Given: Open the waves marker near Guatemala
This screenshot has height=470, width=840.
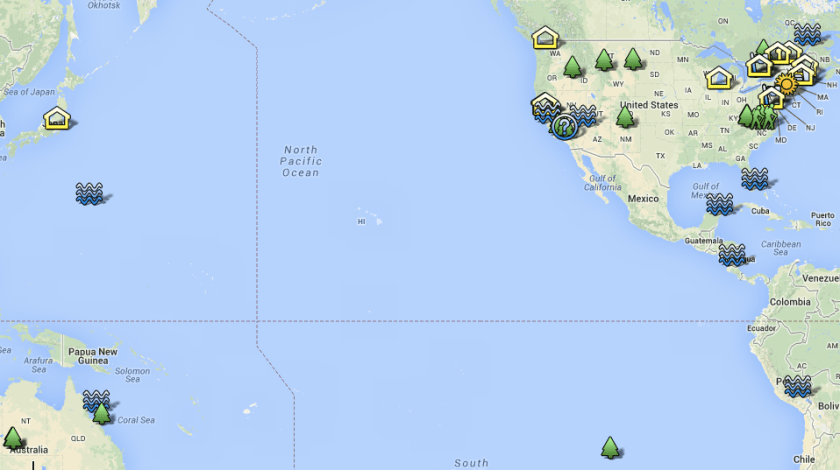Looking at the screenshot, I should [732, 255].
